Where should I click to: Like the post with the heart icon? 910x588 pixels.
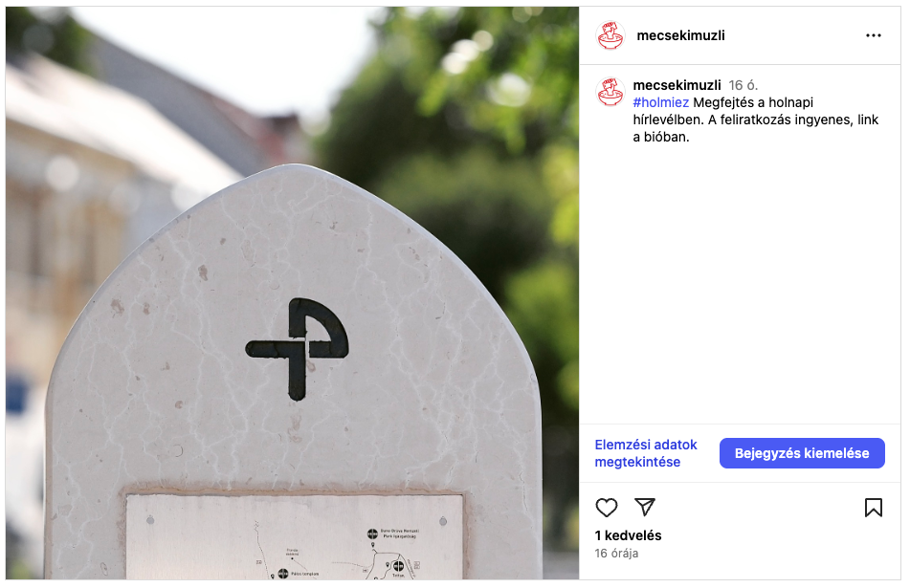[607, 508]
